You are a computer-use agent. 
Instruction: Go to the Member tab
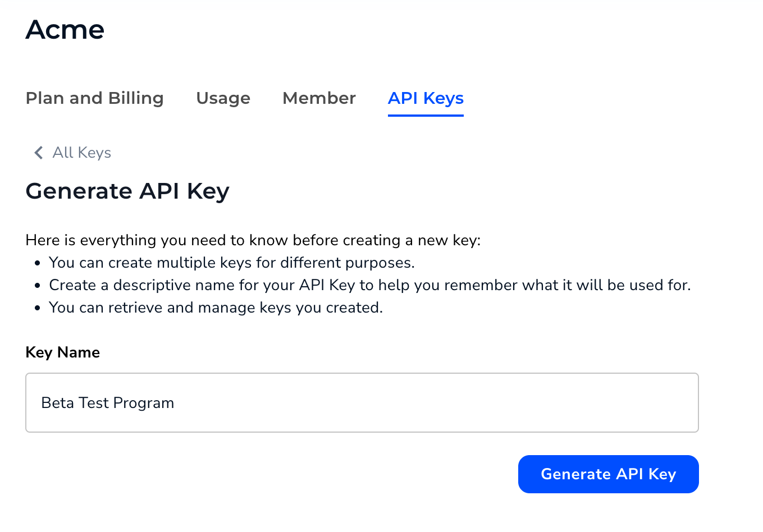pos(319,98)
